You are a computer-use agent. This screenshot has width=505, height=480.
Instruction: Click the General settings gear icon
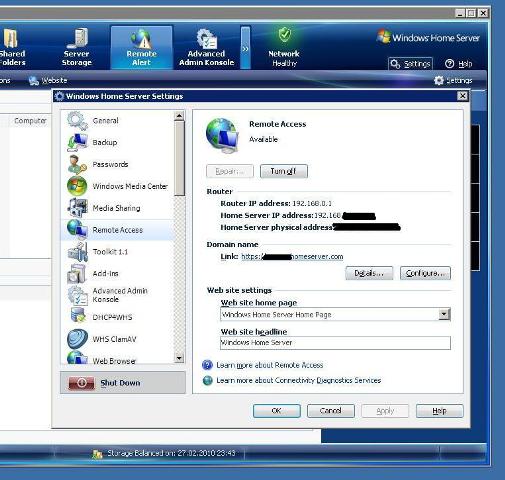coord(77,121)
